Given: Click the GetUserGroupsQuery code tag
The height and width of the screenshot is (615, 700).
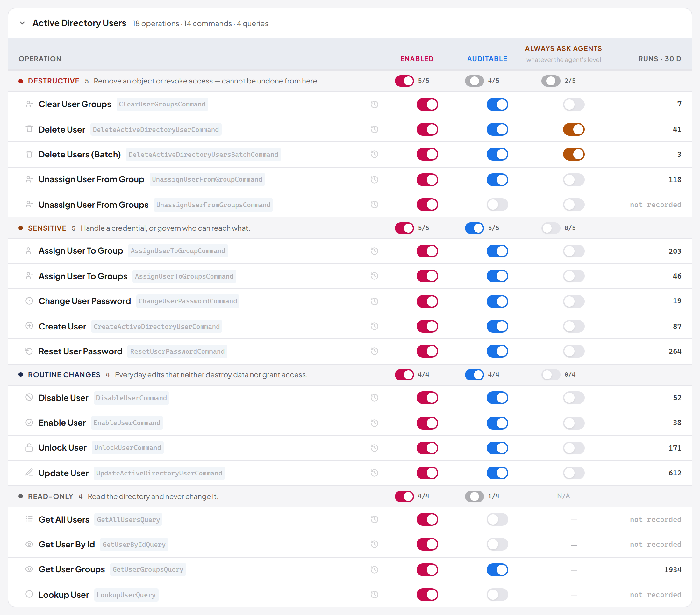Looking at the screenshot, I should pyautogui.click(x=148, y=569).
